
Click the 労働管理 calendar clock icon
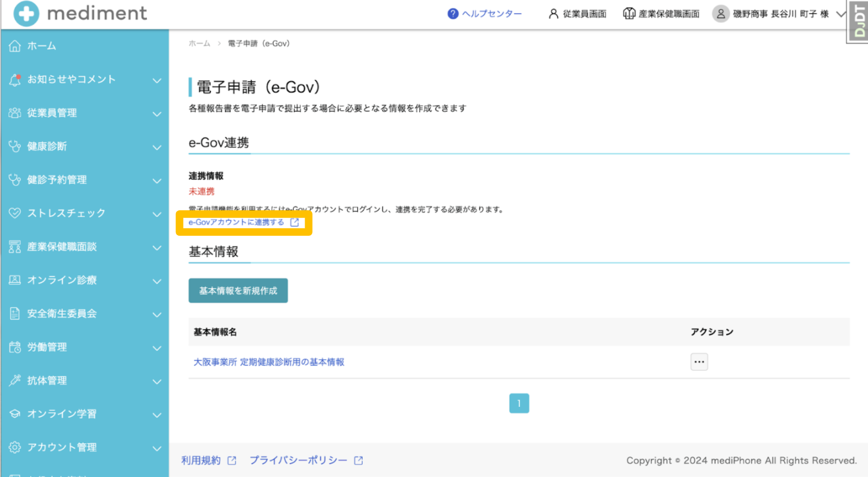point(15,347)
